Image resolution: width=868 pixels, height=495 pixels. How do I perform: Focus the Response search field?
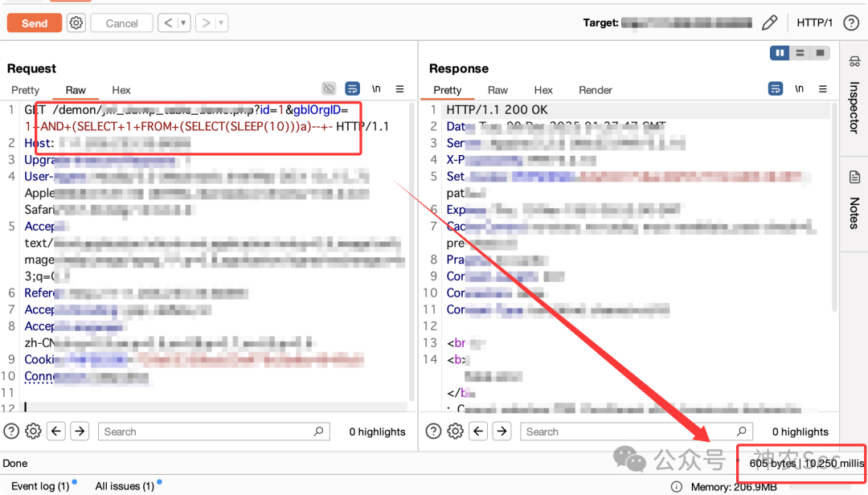point(636,432)
